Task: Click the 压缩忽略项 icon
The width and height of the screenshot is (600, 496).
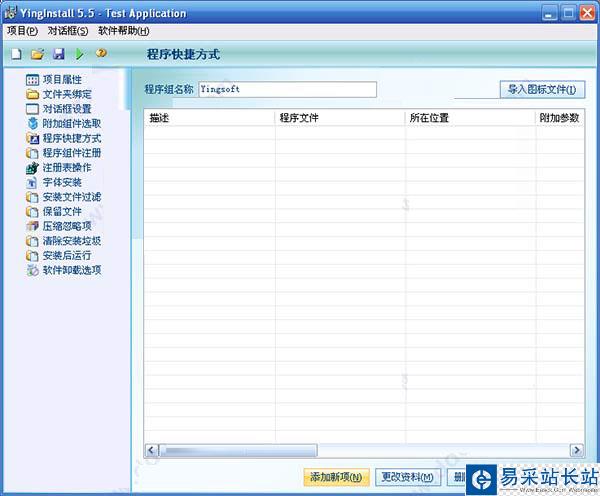Action: click(33, 226)
